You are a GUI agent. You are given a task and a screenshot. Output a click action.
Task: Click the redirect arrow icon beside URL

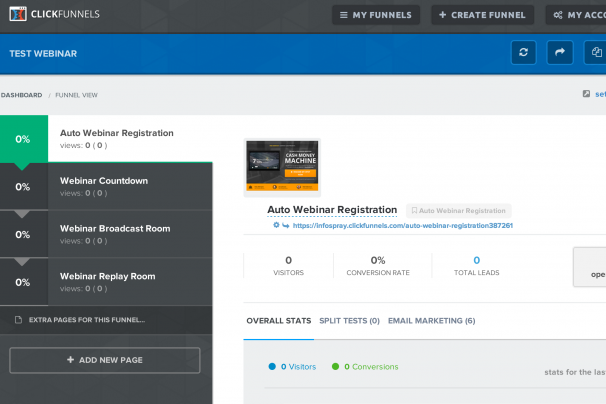[x=286, y=225]
